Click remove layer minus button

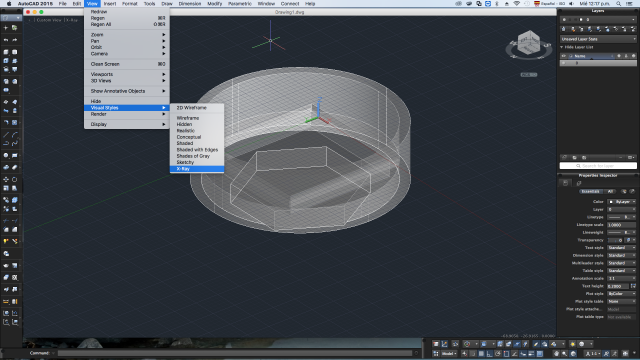[620, 158]
